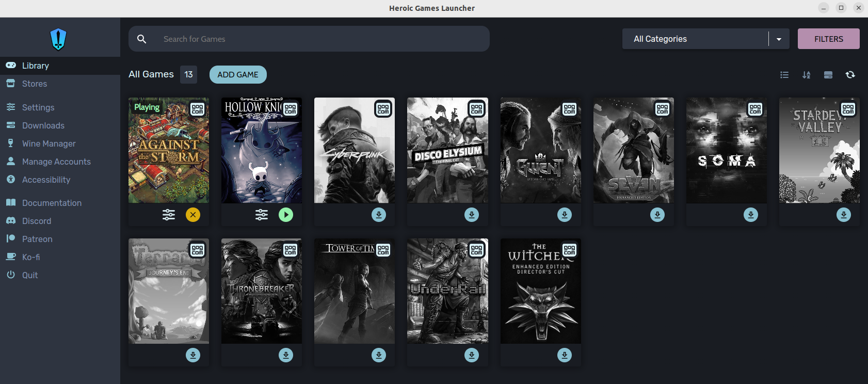
Task: Install UnderRail with its download icon
Action: [x=472, y=355]
